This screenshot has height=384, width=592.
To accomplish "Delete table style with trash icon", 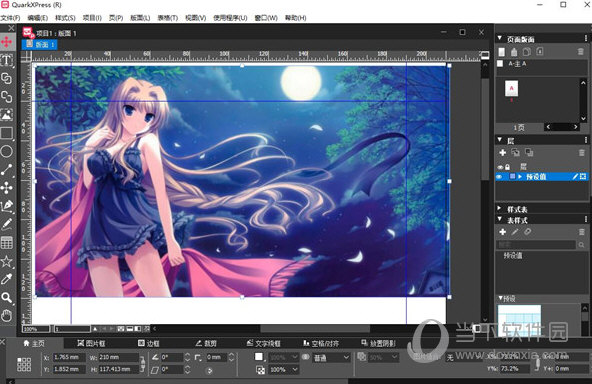I will (x=581, y=232).
